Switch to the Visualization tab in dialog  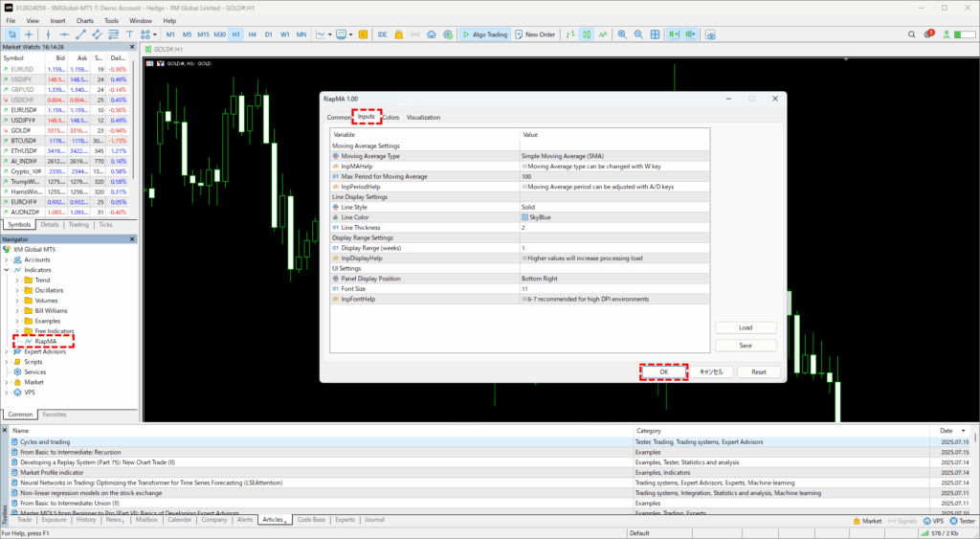pyautogui.click(x=423, y=117)
